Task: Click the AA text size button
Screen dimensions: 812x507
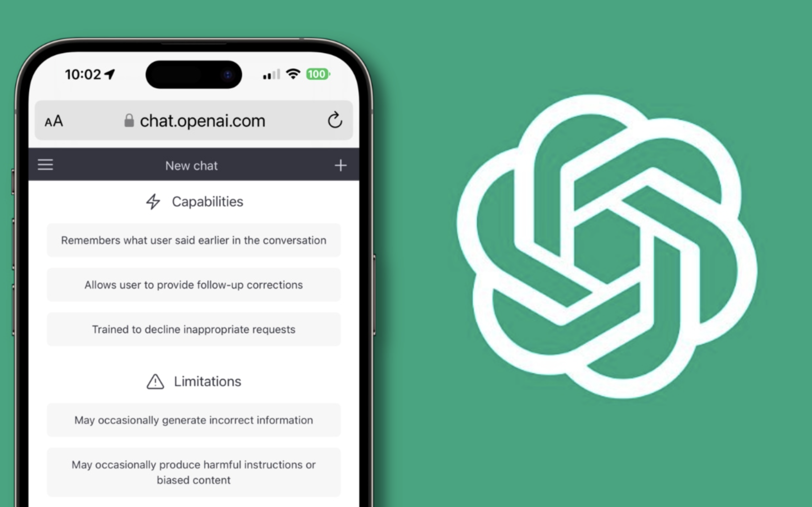Action: 55,121
